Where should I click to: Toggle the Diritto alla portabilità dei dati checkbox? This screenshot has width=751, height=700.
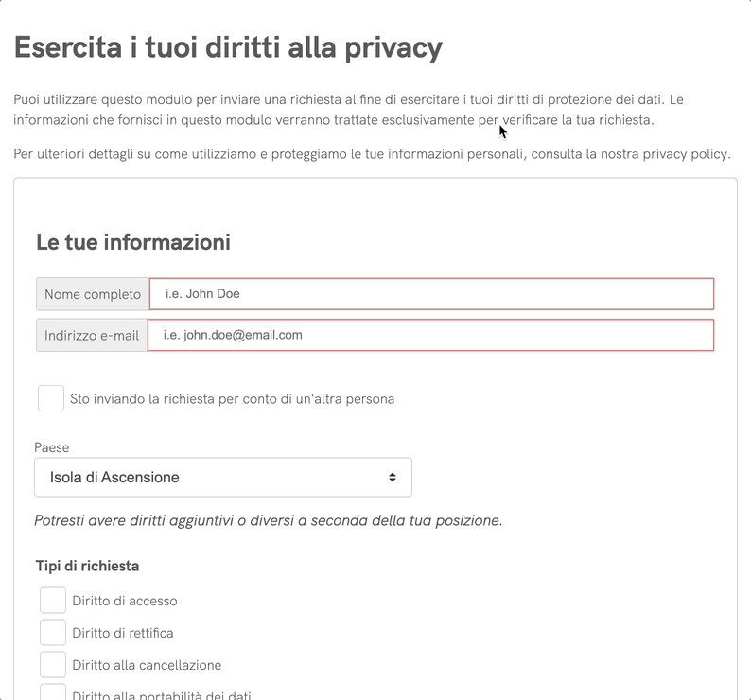coord(53,695)
